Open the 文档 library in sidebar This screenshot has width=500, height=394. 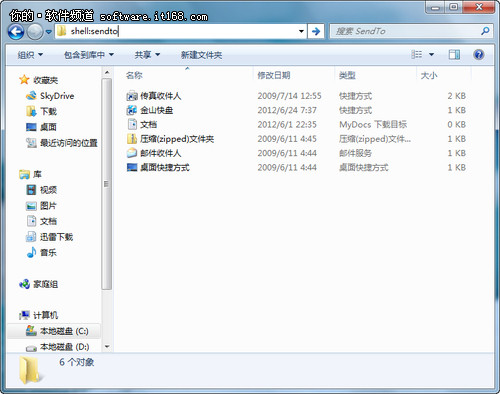pos(41,221)
